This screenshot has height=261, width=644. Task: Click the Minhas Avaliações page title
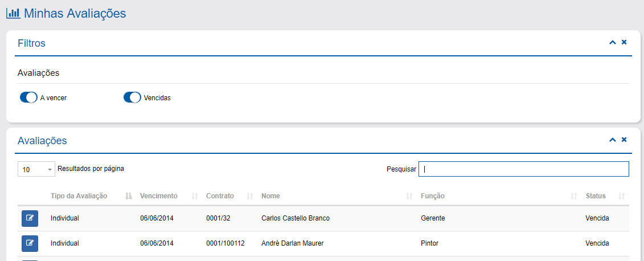[x=75, y=13]
